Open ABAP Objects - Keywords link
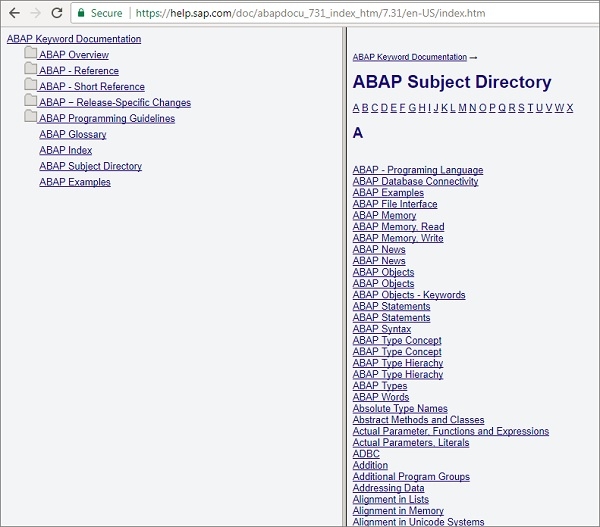This screenshot has width=600, height=527. [x=409, y=295]
